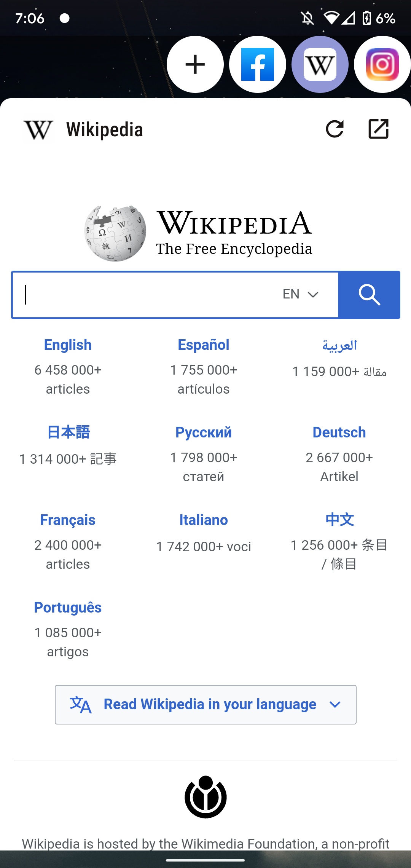Open the Deutsch Wikipedia edition
Viewport: 411px width, 868px height.
click(339, 433)
